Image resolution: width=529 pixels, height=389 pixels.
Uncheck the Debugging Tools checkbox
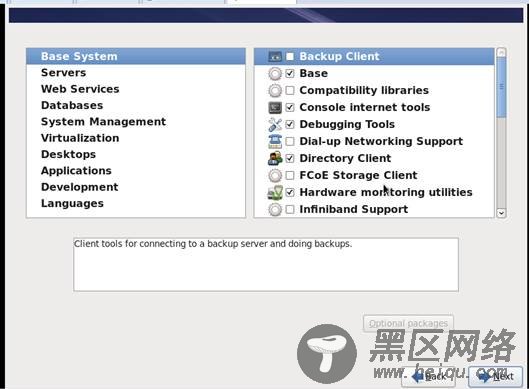[290, 124]
